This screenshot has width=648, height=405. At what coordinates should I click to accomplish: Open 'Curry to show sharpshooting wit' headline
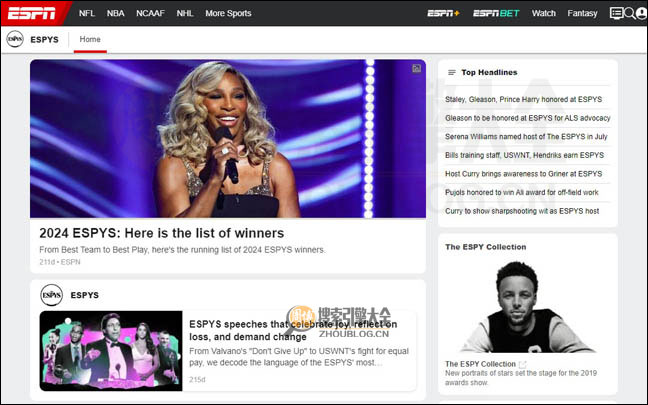click(x=522, y=211)
